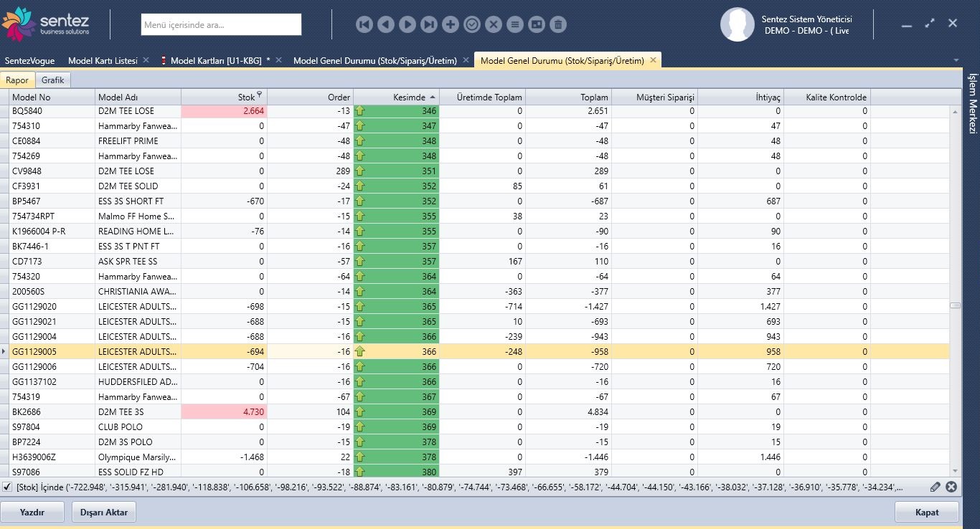Sort by the Order column header
Viewport: 980px width, 529px height.
[x=310, y=97]
